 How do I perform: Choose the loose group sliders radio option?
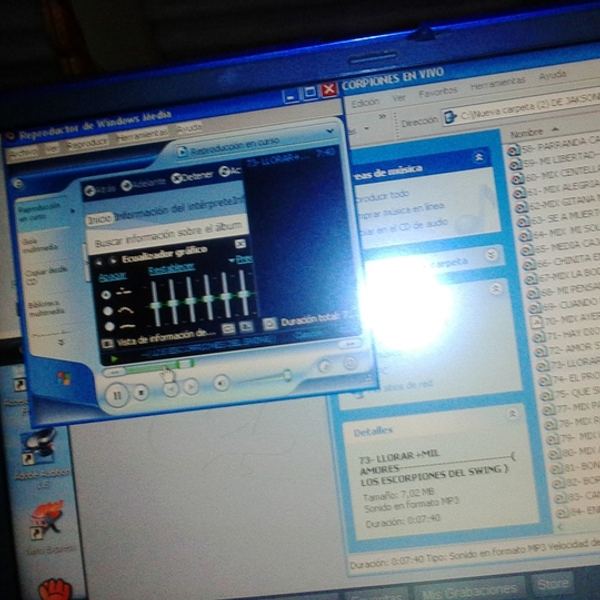pyautogui.click(x=108, y=311)
